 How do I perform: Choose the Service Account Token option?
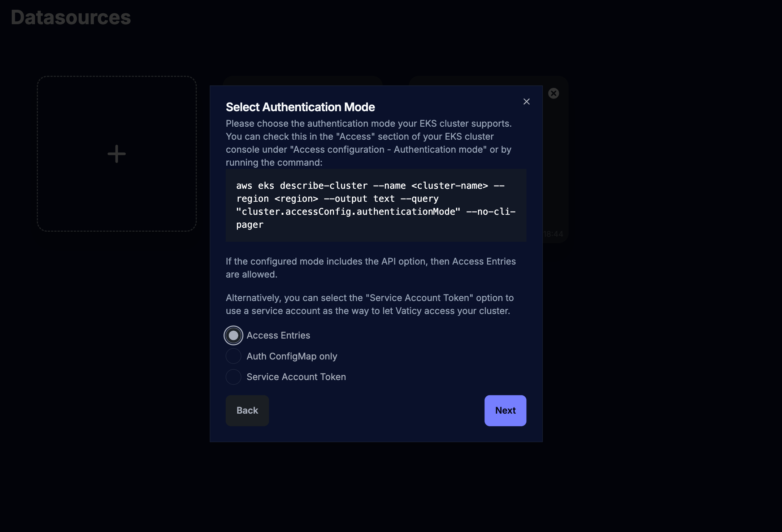coord(234,377)
